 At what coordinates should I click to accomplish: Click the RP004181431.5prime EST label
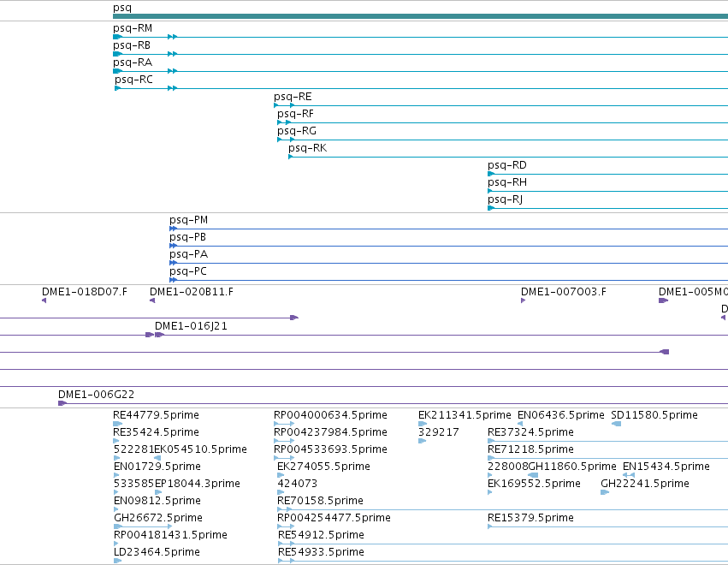coord(171,535)
